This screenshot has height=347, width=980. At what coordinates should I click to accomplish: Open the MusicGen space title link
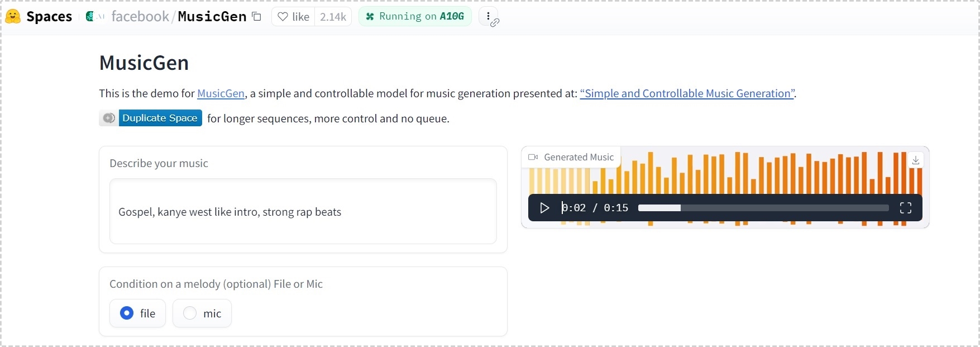(212, 17)
